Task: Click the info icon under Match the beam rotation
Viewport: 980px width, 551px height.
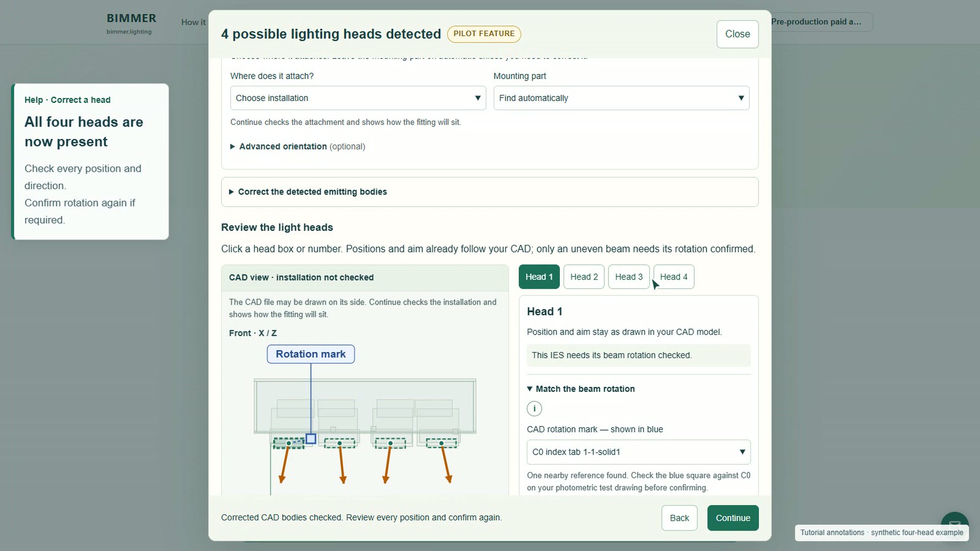Action: coord(534,409)
